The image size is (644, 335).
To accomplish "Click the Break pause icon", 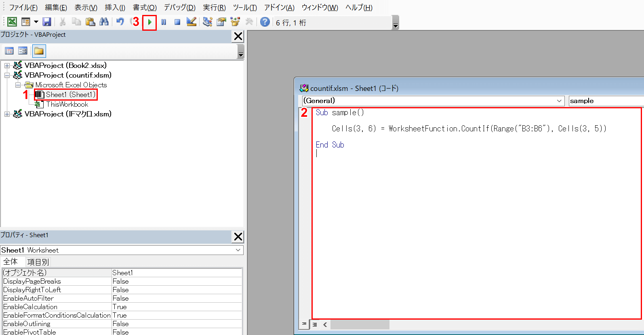I will point(164,22).
